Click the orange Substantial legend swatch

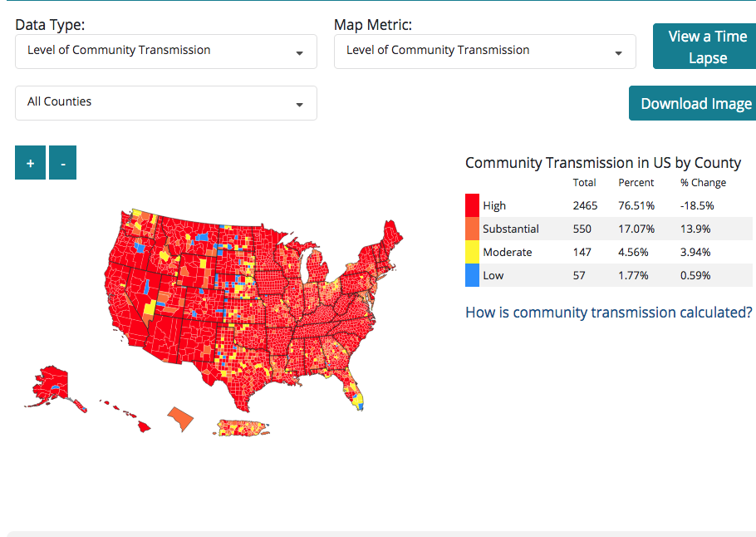pyautogui.click(x=472, y=229)
